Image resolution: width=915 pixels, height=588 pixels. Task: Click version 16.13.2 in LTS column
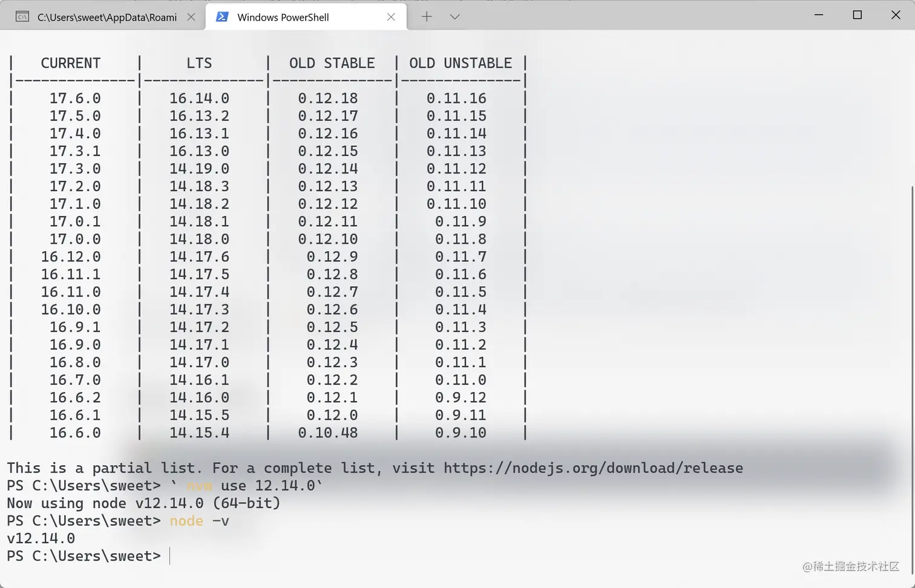click(x=199, y=116)
